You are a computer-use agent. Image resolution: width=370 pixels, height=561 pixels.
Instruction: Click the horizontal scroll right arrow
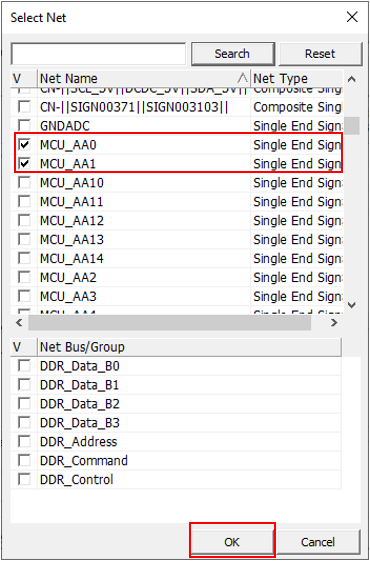(x=334, y=323)
